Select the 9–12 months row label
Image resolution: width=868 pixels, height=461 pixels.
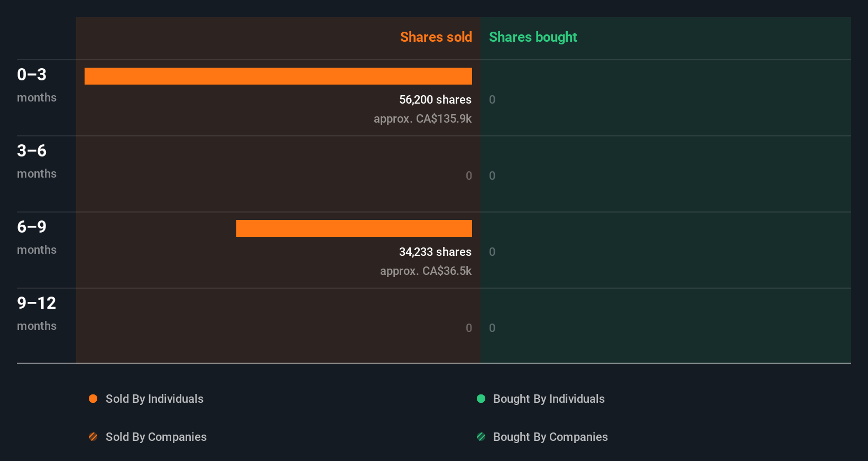(x=36, y=313)
